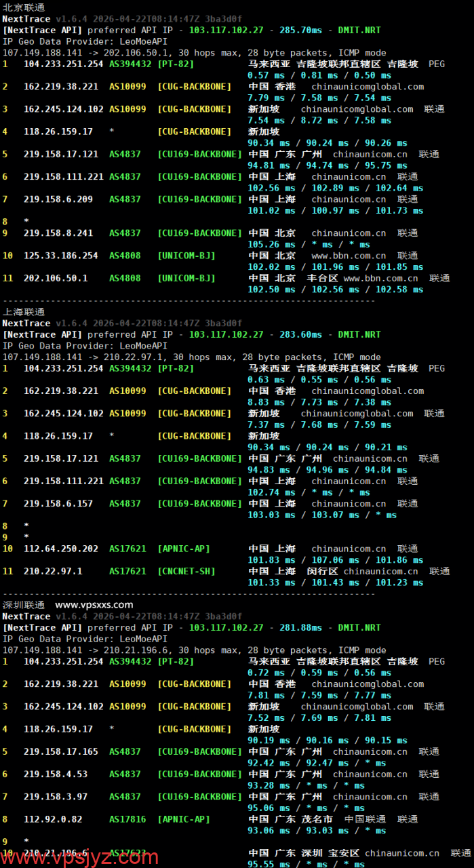The height and width of the screenshot is (868, 474).
Task: Click the 上海联通 section heading
Action: [24, 312]
